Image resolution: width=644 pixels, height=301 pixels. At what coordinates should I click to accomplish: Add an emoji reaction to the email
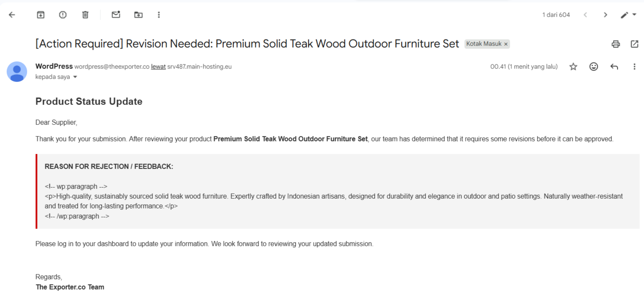pyautogui.click(x=594, y=67)
